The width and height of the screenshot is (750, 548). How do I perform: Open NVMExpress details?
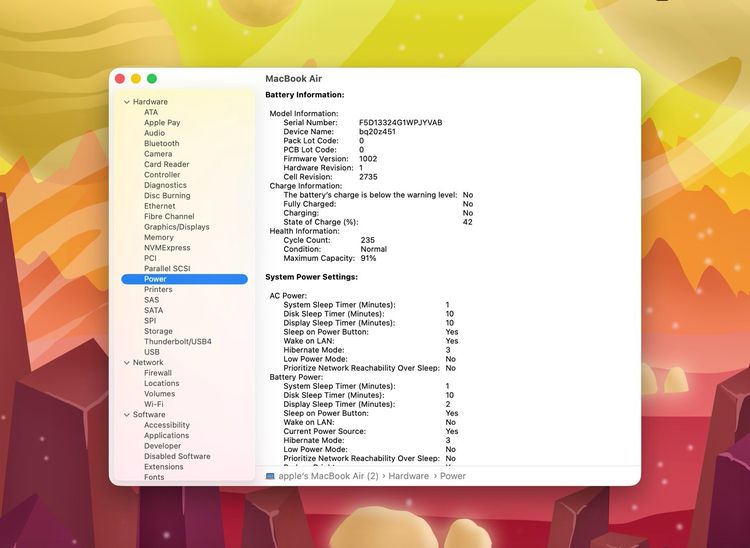[167, 248]
